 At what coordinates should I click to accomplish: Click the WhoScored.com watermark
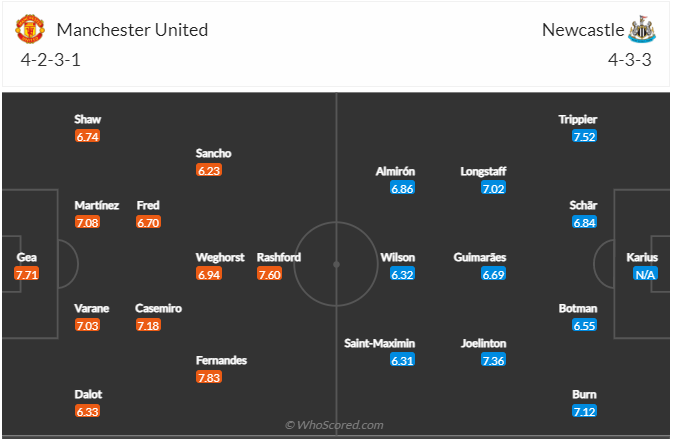pos(335,425)
